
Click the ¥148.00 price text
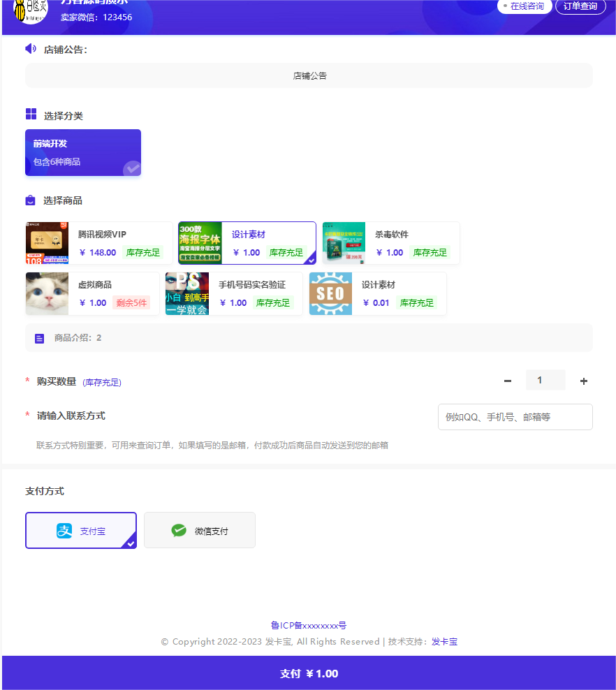98,253
